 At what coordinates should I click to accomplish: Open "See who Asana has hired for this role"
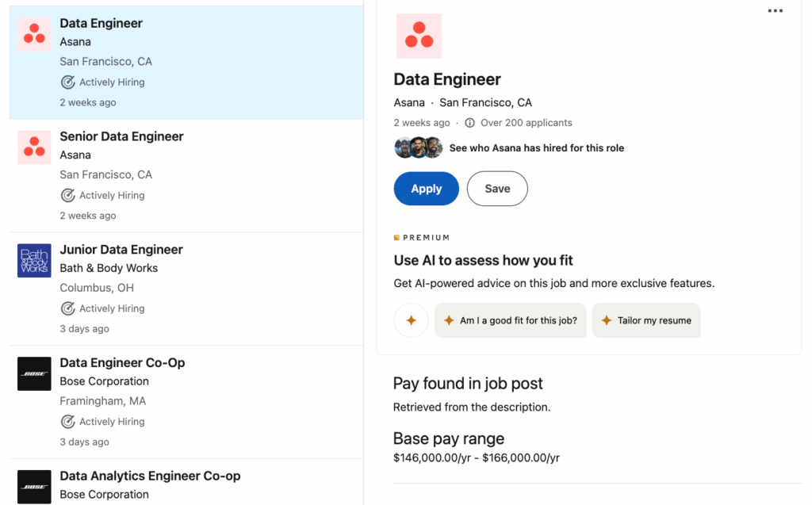coord(537,148)
